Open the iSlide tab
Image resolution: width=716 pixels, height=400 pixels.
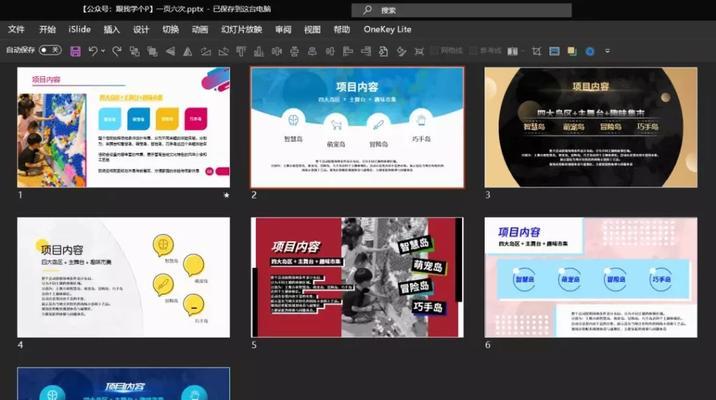pyautogui.click(x=79, y=29)
